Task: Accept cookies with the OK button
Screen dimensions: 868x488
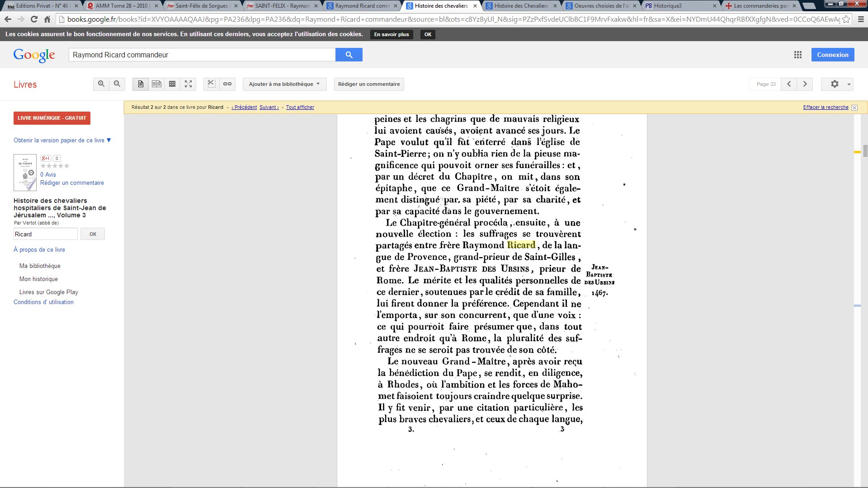Action: [428, 34]
